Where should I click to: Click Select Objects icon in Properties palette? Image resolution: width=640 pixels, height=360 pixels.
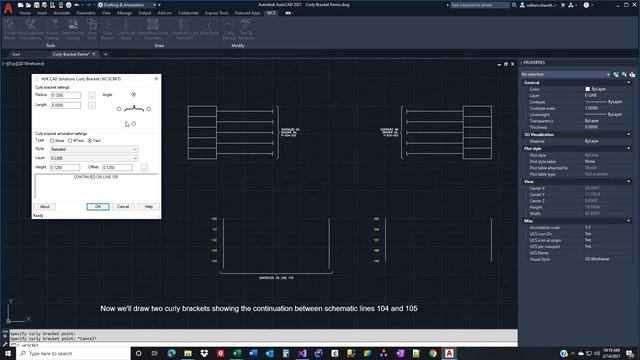tap(624, 74)
